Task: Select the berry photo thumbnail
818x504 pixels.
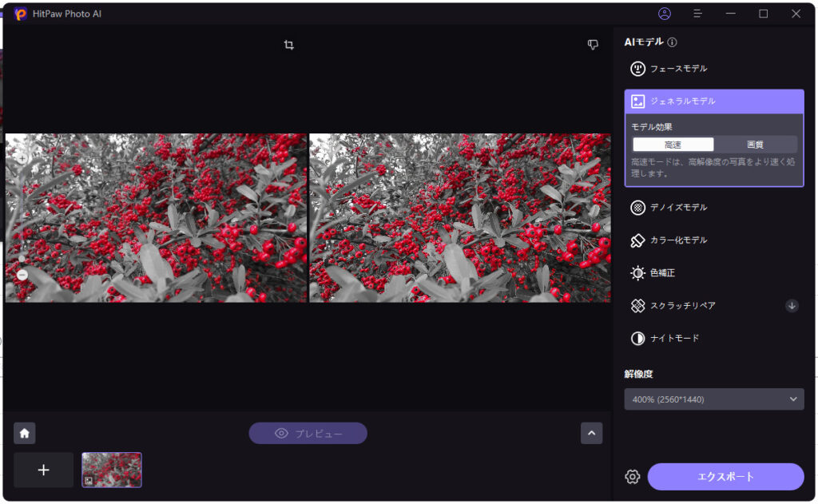Action: (112, 470)
